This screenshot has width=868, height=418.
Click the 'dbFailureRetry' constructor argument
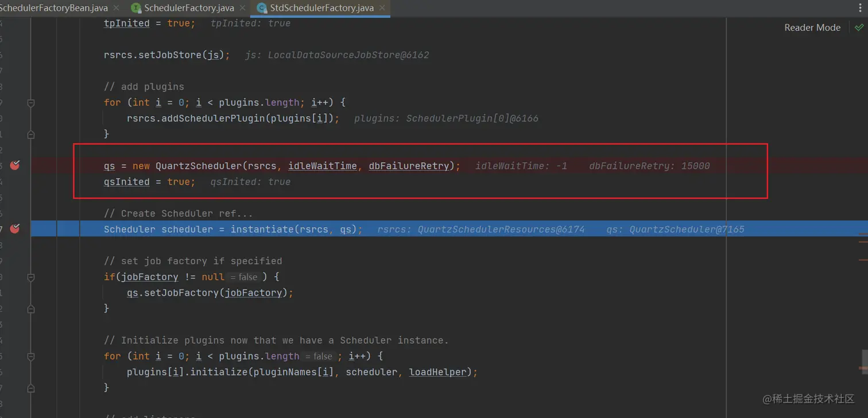point(409,166)
